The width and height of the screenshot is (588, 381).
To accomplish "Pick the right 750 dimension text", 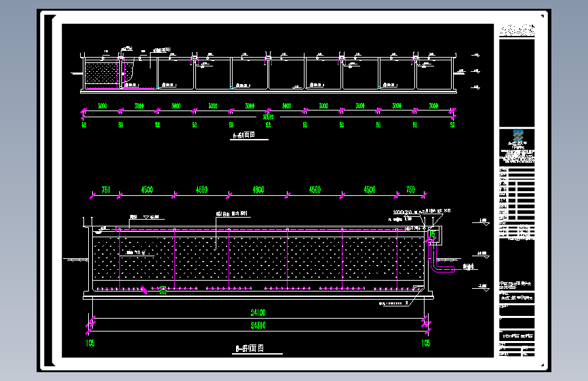I will 410,190.
